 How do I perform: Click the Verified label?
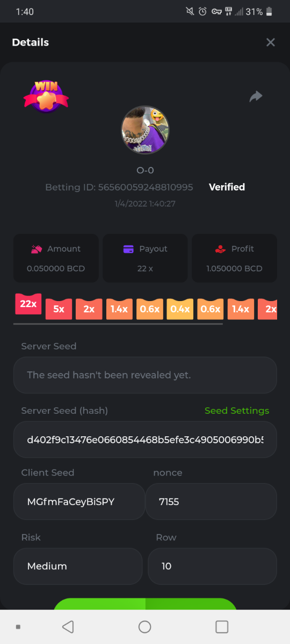click(x=227, y=187)
